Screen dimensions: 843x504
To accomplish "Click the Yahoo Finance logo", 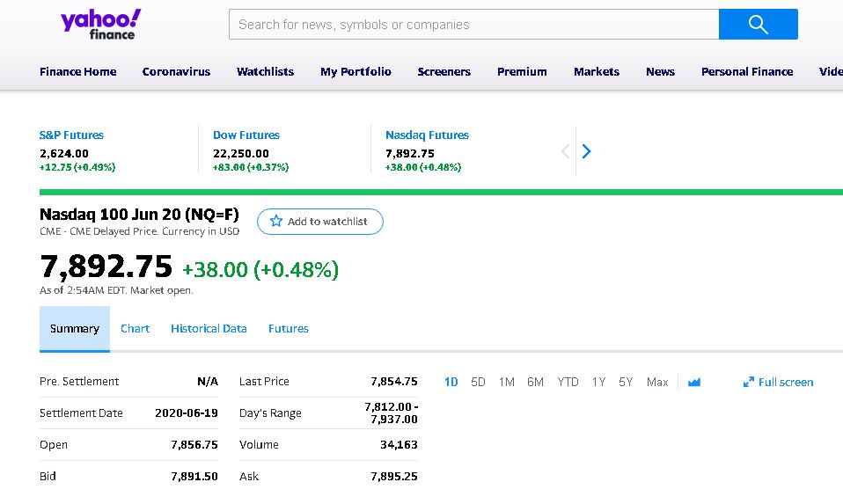I will 100,24.
